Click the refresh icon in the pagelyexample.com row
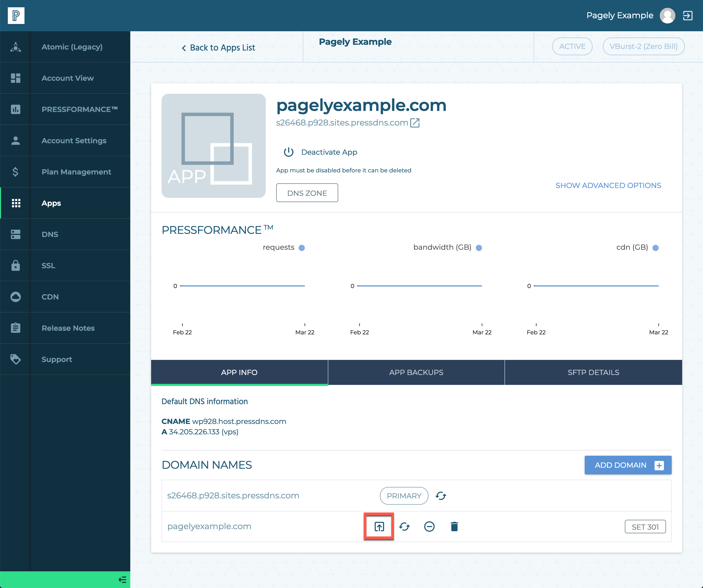This screenshot has width=703, height=588. click(404, 527)
